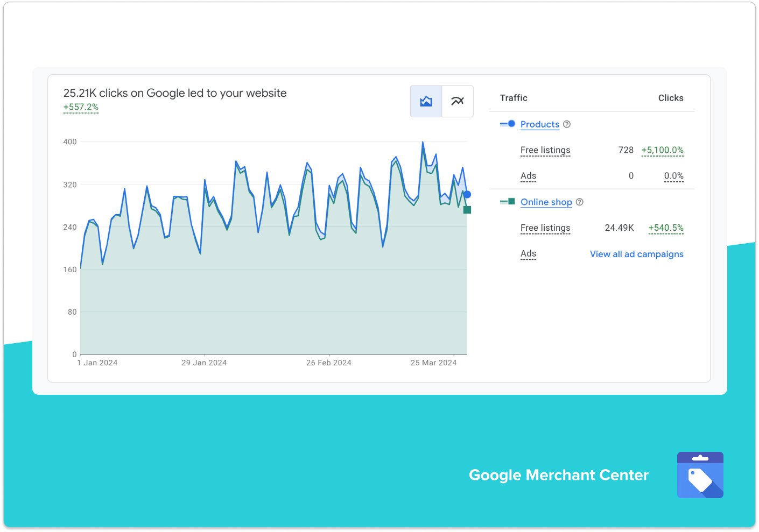Click View all ad campaigns
The width and height of the screenshot is (759, 532).
click(636, 254)
